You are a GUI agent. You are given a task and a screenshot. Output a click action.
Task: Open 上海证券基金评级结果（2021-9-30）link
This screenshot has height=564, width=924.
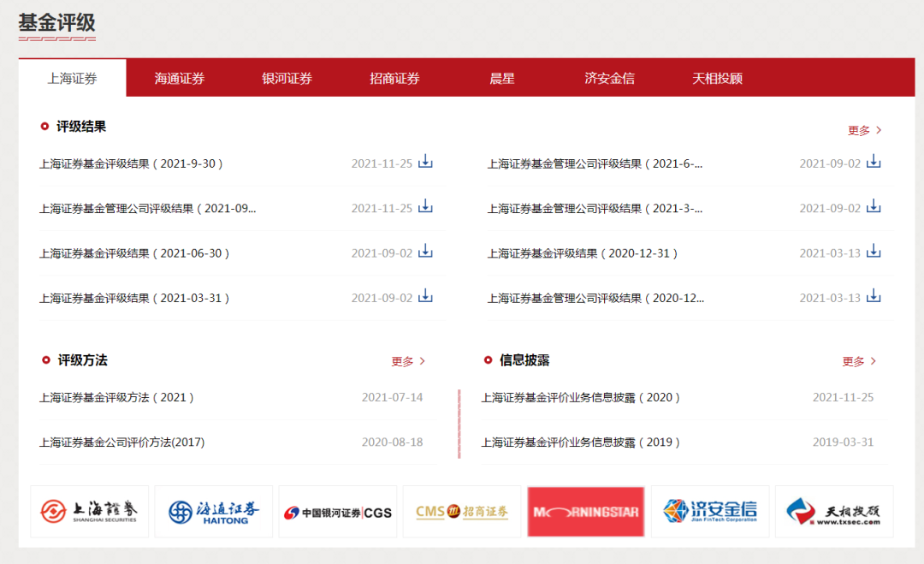pos(132,163)
